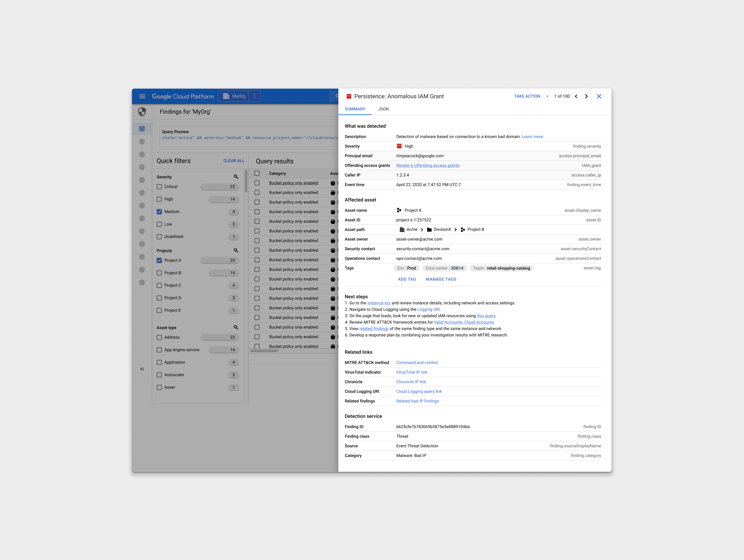Click the TAKE ACTION button
The height and width of the screenshot is (560, 744).
(527, 96)
